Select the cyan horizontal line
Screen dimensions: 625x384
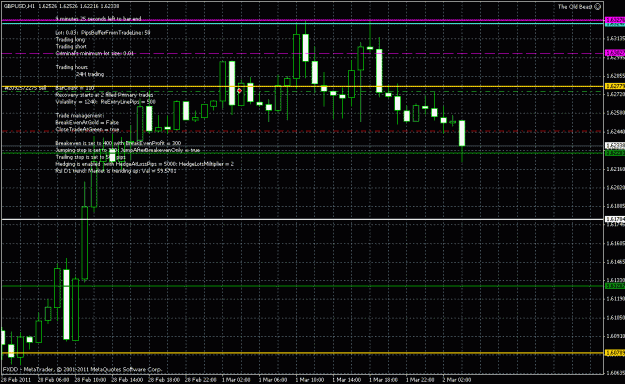tap(303, 24)
